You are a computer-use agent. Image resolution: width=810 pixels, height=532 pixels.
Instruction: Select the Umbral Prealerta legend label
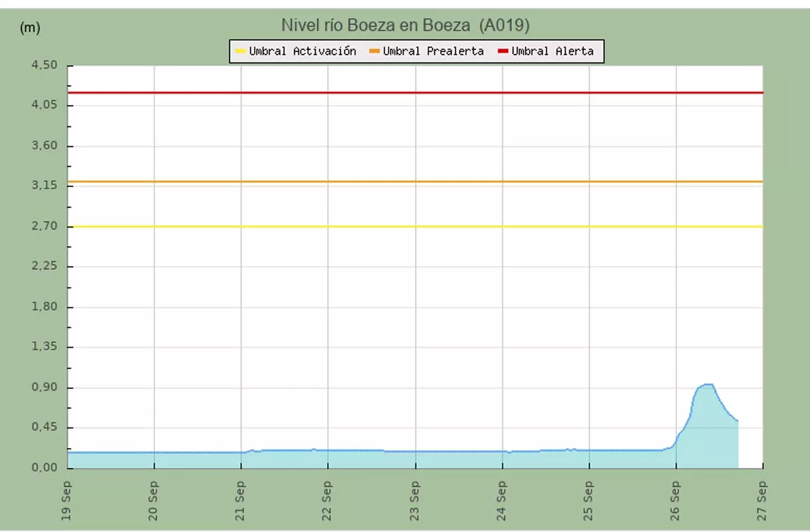tap(433, 51)
